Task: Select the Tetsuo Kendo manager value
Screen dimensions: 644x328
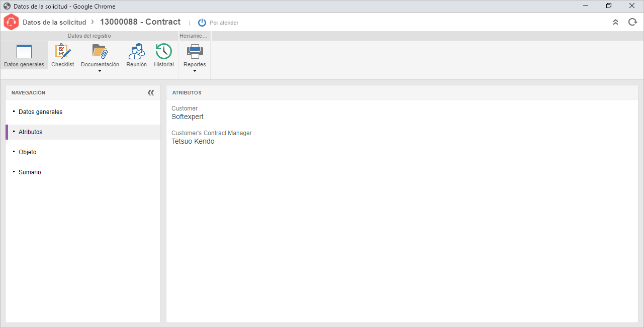Action: [193, 141]
